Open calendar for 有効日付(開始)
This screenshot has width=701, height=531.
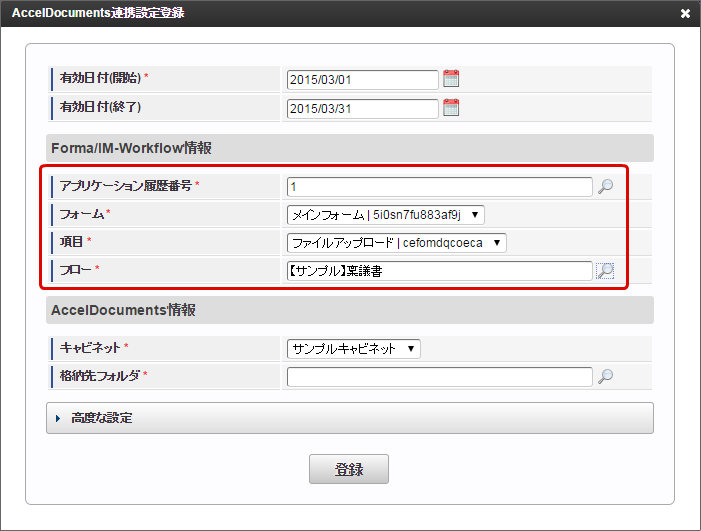point(451,78)
